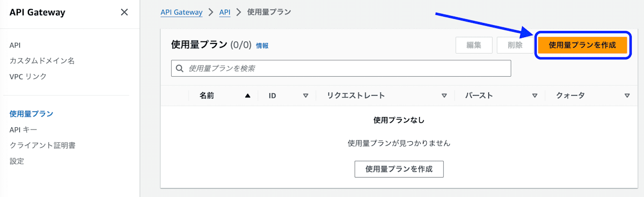Open カスタムドメイン名 in the sidebar

(x=42, y=61)
